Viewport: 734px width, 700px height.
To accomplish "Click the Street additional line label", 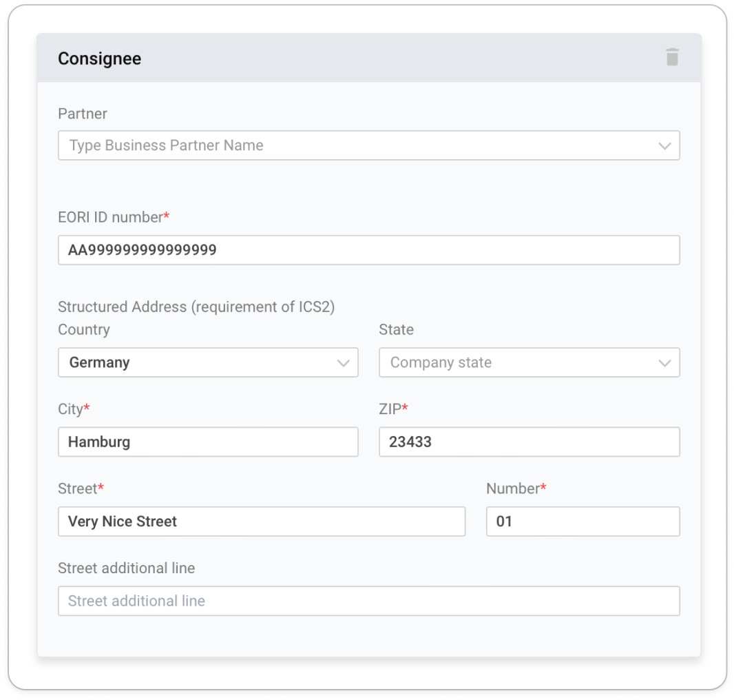I will (127, 568).
